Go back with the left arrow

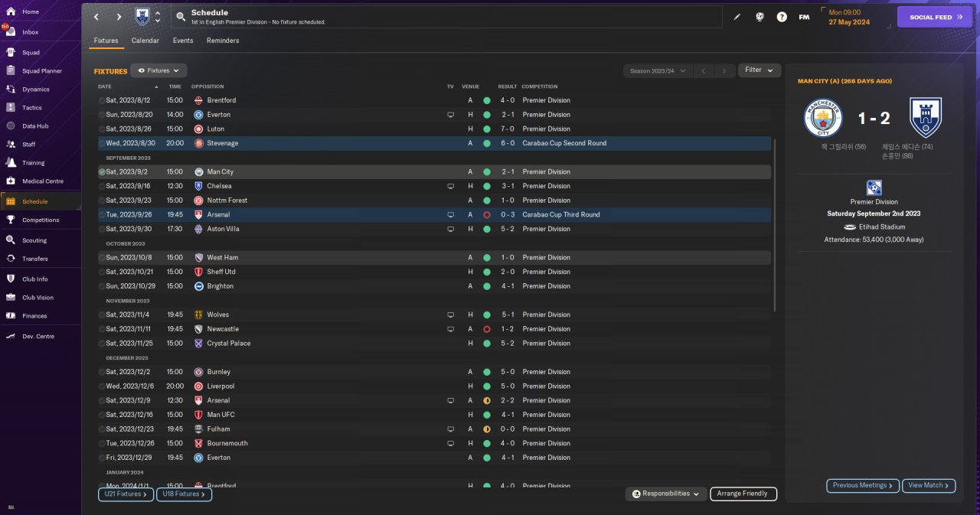96,17
